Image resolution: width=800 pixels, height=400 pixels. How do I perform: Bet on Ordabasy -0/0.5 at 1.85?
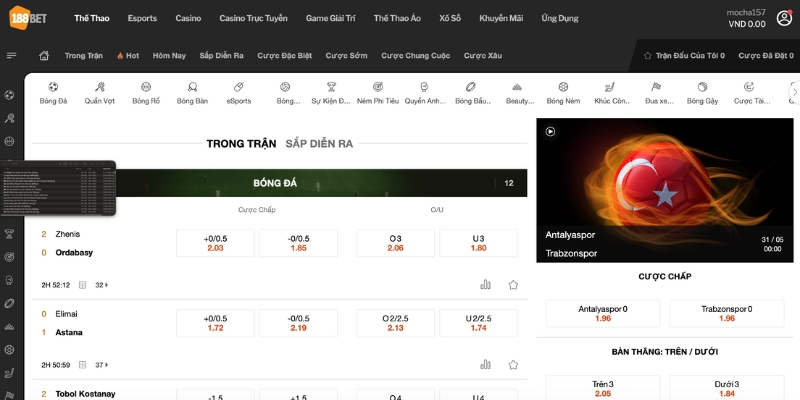point(298,243)
